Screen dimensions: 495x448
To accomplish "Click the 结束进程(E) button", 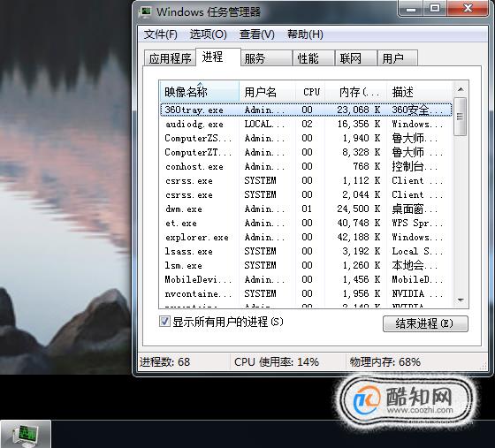I will click(x=425, y=323).
